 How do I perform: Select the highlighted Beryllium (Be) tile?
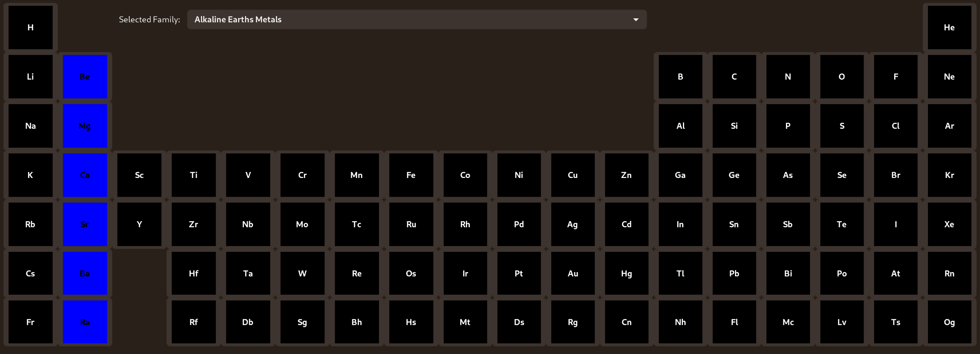click(85, 77)
